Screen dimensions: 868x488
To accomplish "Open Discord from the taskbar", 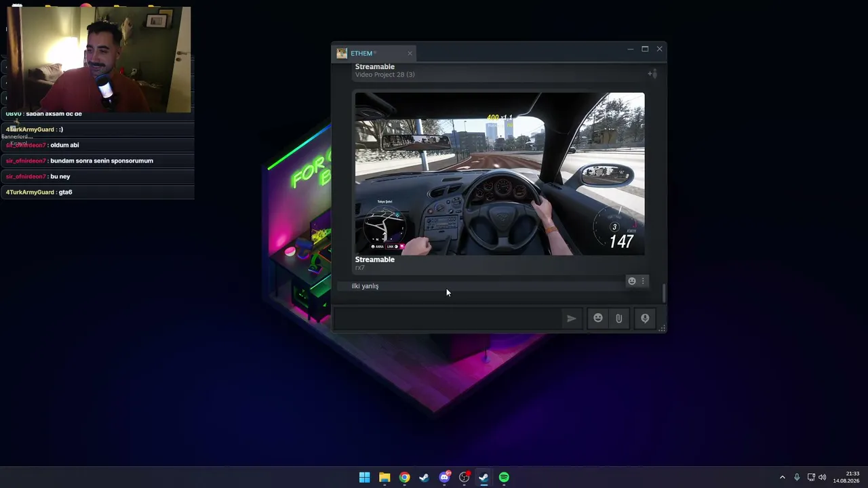I will tap(444, 477).
